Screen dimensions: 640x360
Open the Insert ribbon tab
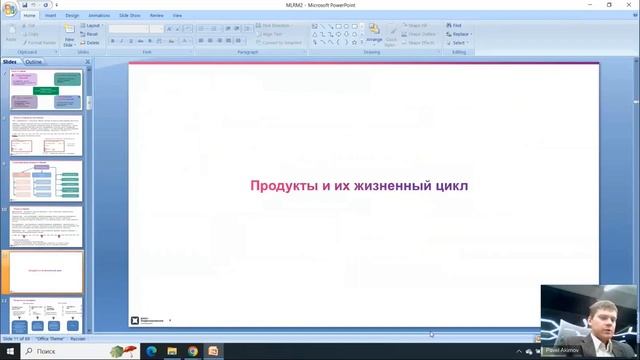[51, 16]
